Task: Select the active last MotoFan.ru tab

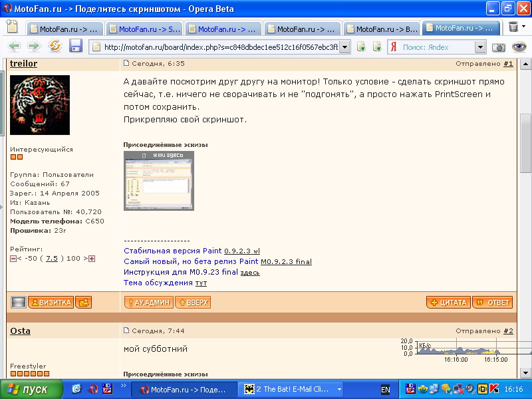Action: point(461,28)
